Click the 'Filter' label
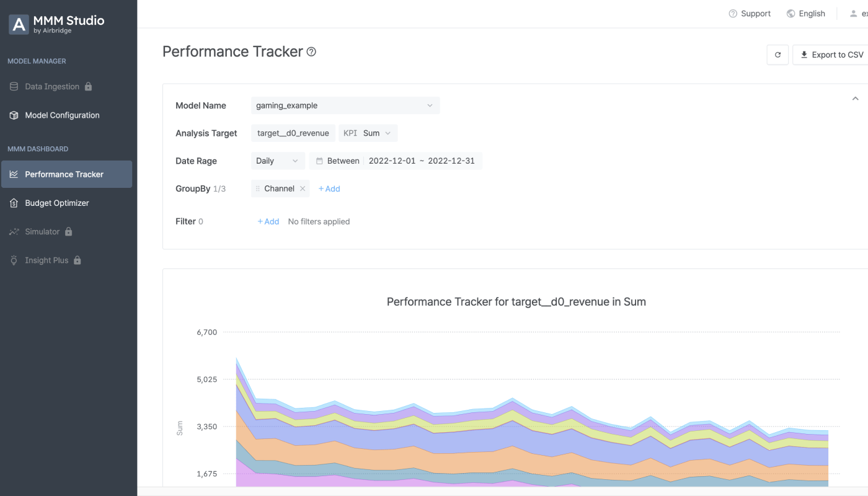868x496 pixels. pos(185,221)
